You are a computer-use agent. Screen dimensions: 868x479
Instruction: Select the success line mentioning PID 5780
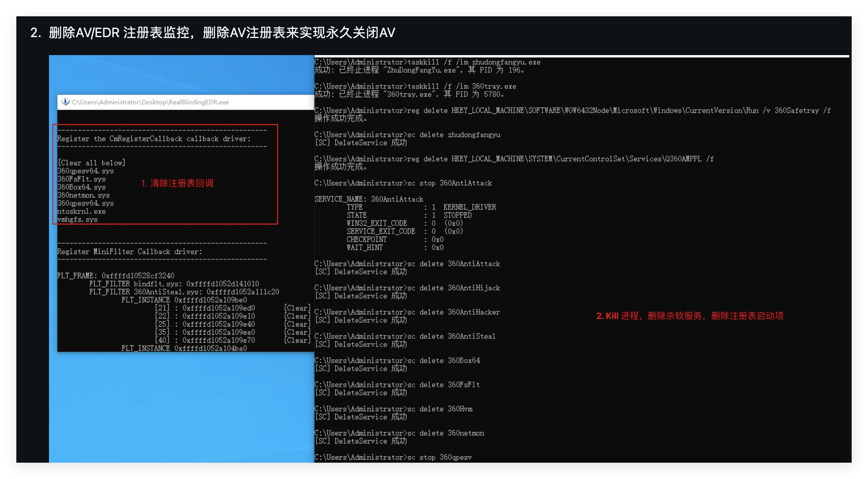(410, 94)
